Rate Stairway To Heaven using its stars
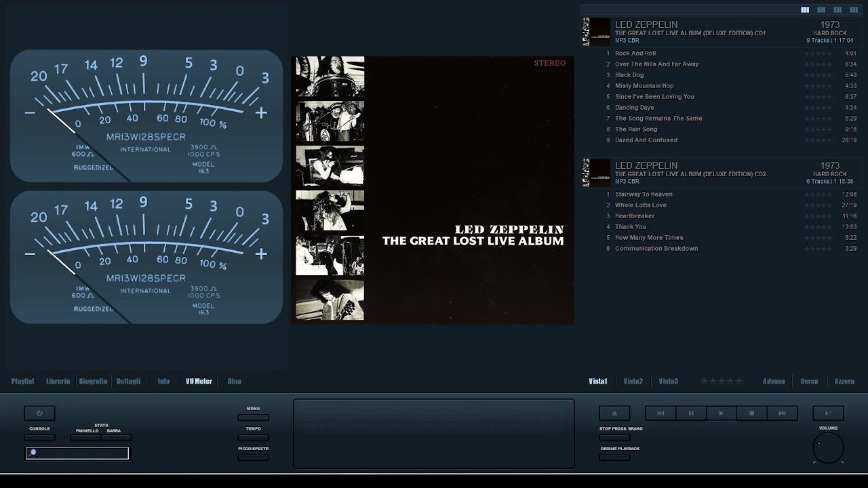 click(818, 195)
